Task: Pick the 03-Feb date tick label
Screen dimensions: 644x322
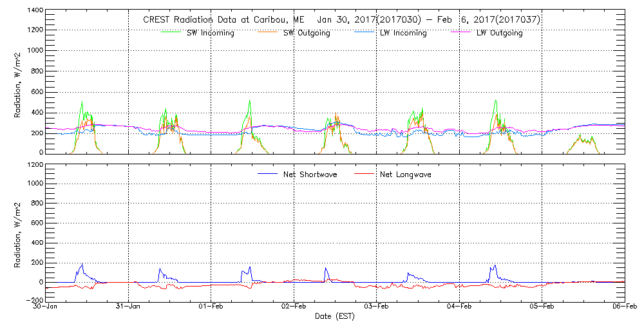Action: (x=377, y=307)
